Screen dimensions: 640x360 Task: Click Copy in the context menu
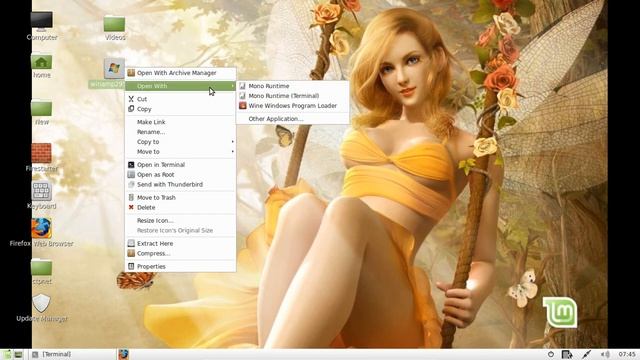pyautogui.click(x=180, y=109)
